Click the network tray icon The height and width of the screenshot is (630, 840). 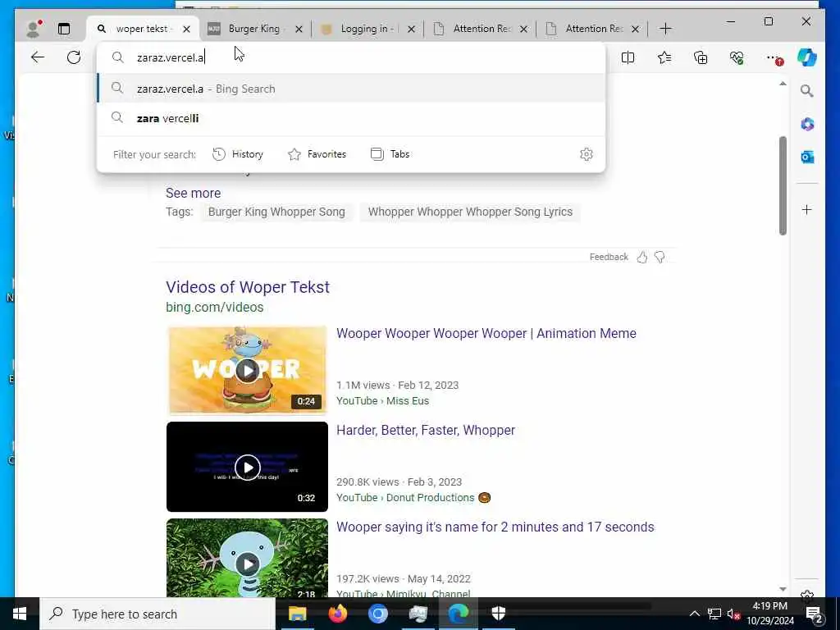714,614
